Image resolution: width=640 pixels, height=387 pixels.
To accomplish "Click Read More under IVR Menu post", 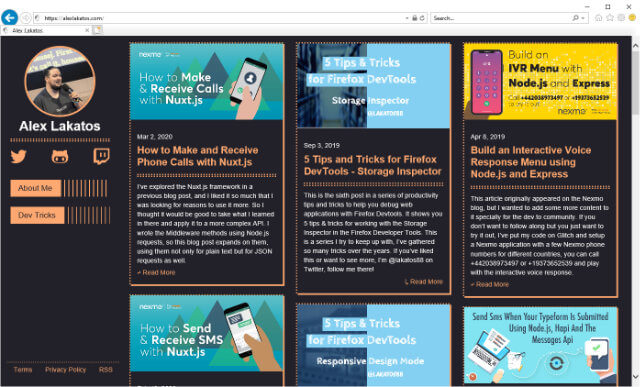I will [x=490, y=285].
